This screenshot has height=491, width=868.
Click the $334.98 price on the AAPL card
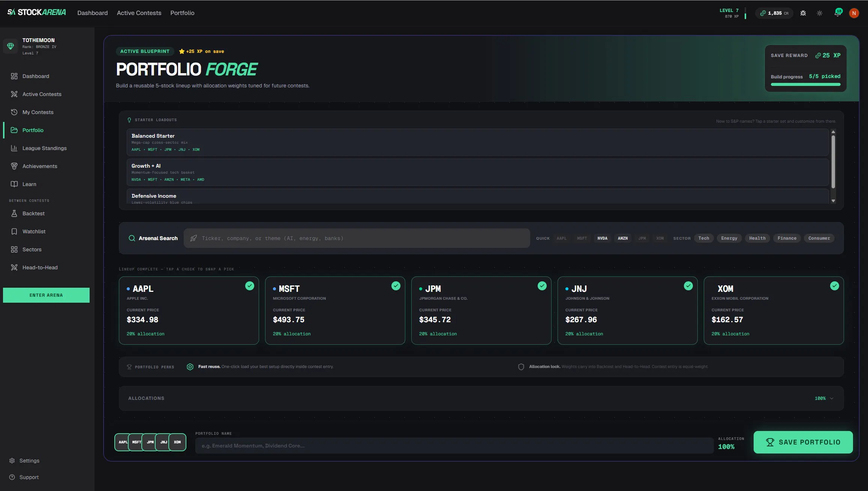pyautogui.click(x=142, y=320)
